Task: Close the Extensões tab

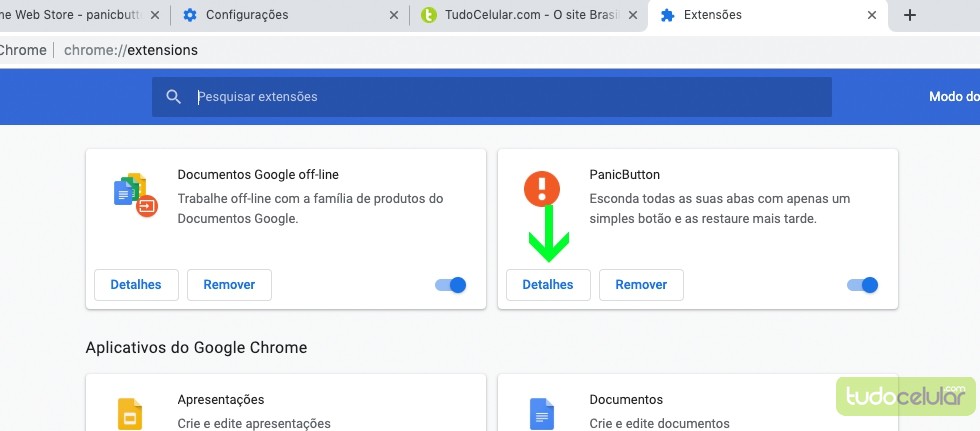Action: [x=872, y=15]
